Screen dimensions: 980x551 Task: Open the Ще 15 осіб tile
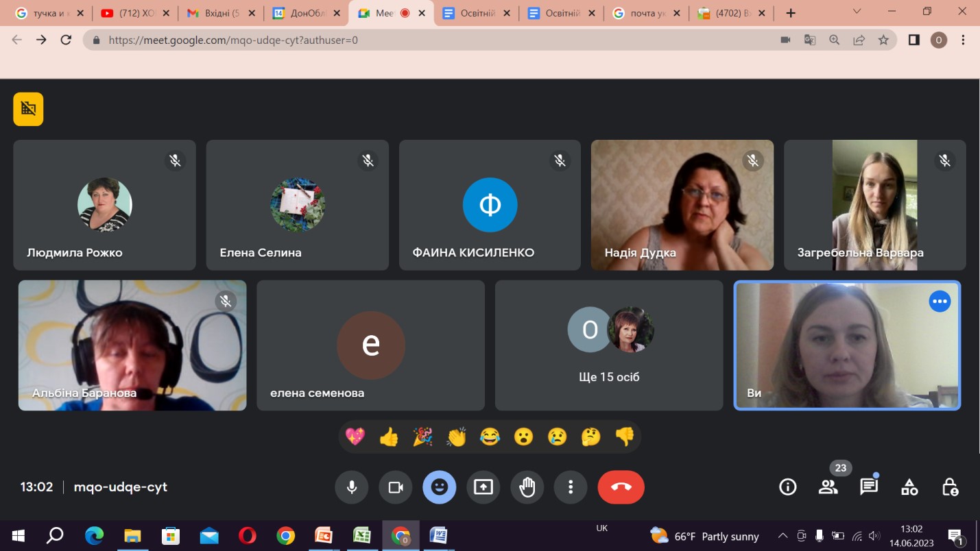609,345
